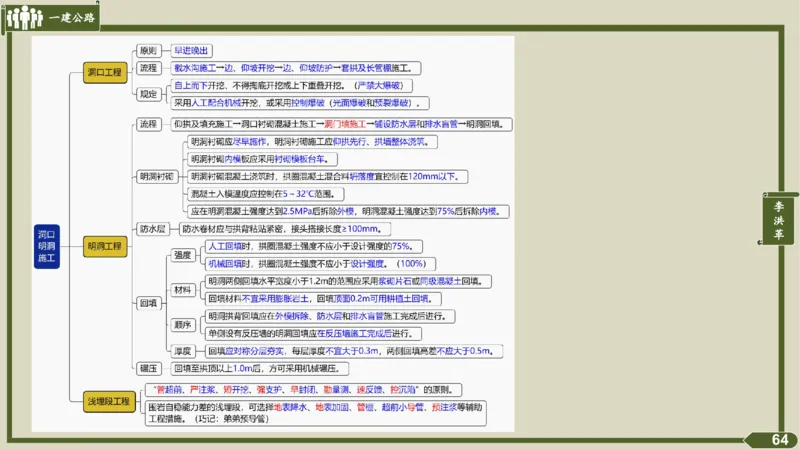Click the 强度 sub-branch node
This screenshot has width=800, height=450.
point(183,255)
